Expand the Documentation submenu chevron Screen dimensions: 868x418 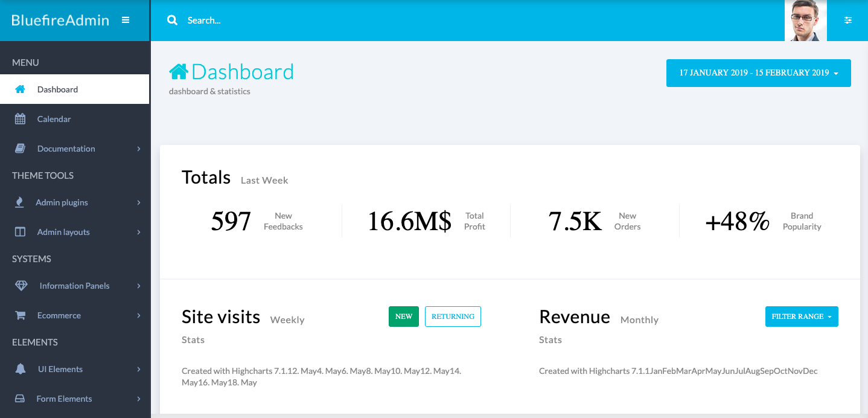coord(138,149)
